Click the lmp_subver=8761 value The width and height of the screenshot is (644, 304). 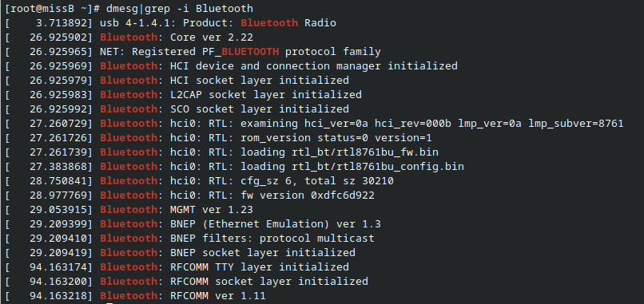coord(576,124)
